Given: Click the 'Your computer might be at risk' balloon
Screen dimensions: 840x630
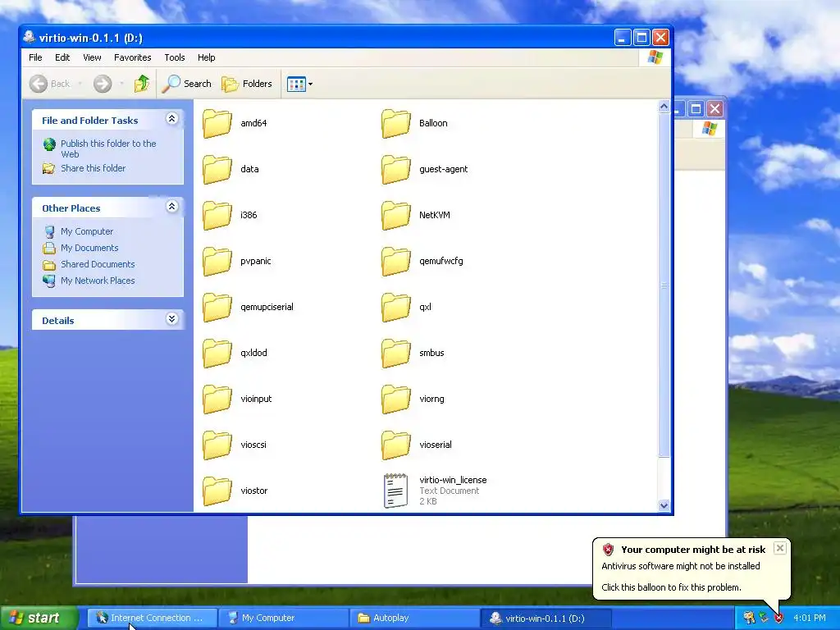Looking at the screenshot, I should click(691, 568).
